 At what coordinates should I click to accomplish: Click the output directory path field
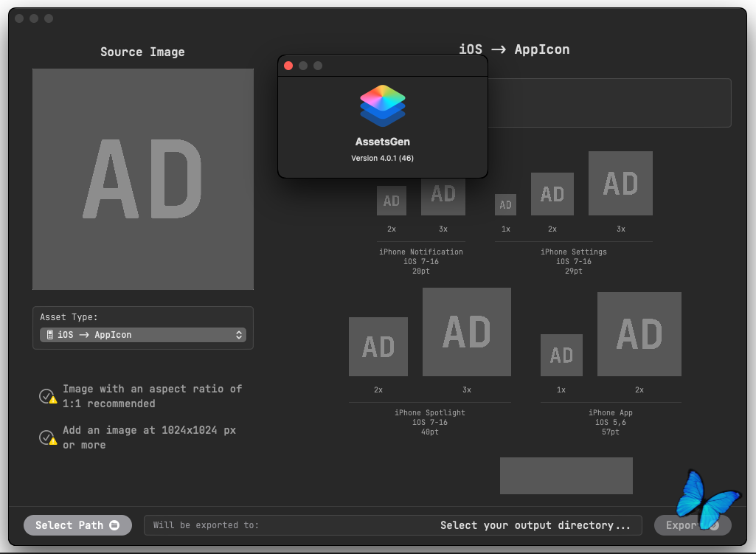point(392,525)
